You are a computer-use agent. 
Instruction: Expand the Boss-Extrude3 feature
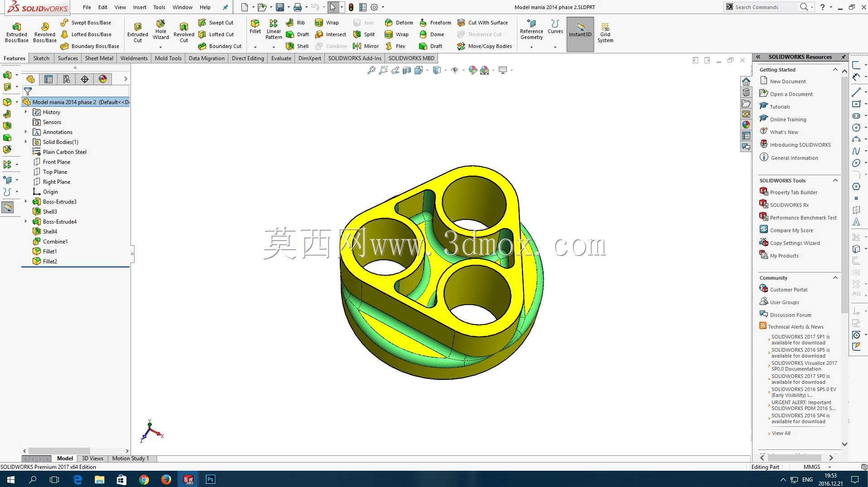click(26, 201)
